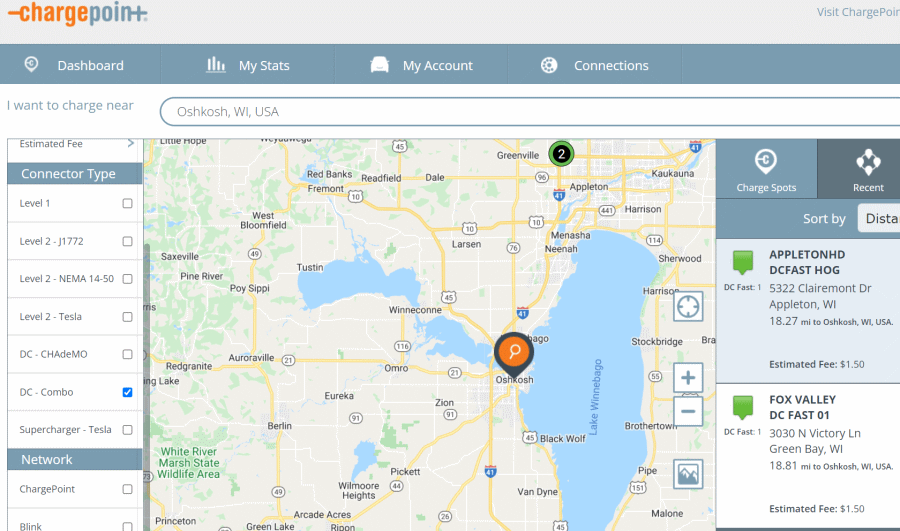Open the Charge Spots pin icon
The width and height of the screenshot is (900, 531).
pyautogui.click(x=766, y=162)
